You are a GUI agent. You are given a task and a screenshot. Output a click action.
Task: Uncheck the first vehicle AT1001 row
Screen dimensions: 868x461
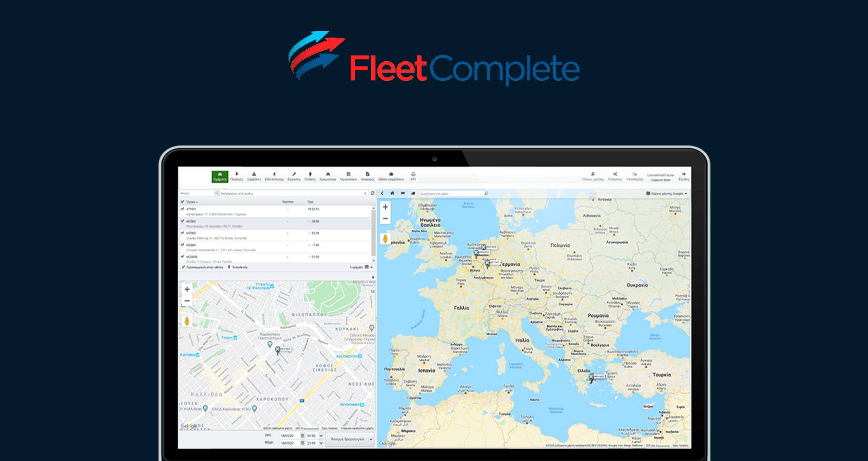coord(182,209)
